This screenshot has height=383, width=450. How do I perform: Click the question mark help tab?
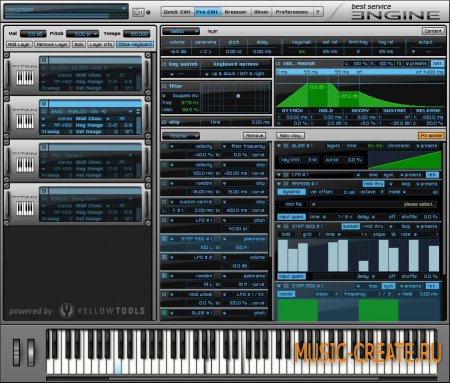click(318, 12)
